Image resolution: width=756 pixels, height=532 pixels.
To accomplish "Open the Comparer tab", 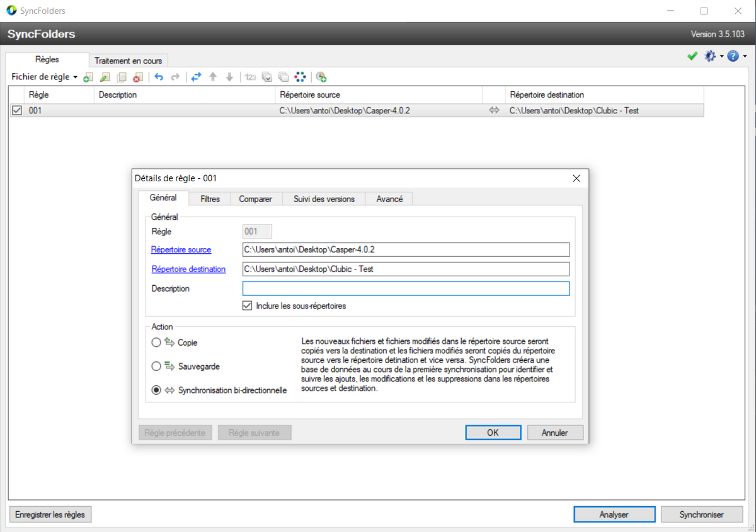I will pos(256,199).
